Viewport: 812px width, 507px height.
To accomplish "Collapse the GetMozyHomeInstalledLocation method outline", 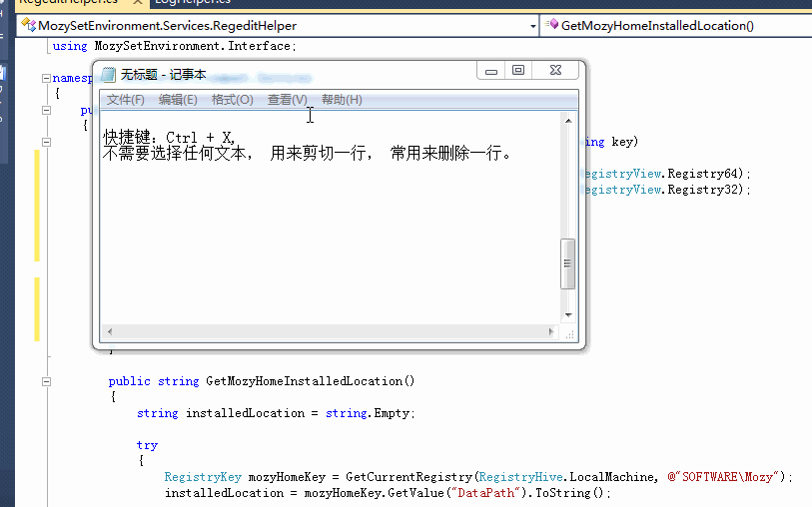I will pos(46,382).
